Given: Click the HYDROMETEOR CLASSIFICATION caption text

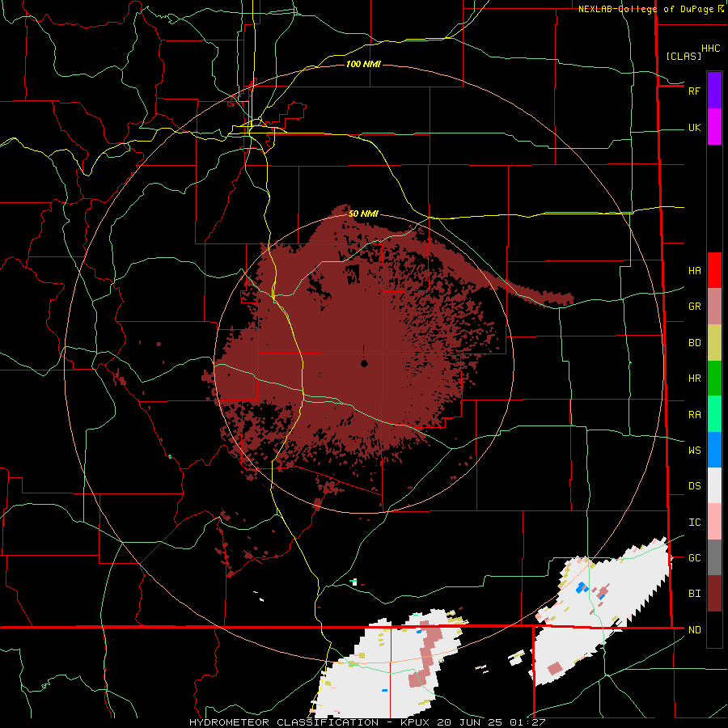Looking at the screenshot, I should click(284, 722).
